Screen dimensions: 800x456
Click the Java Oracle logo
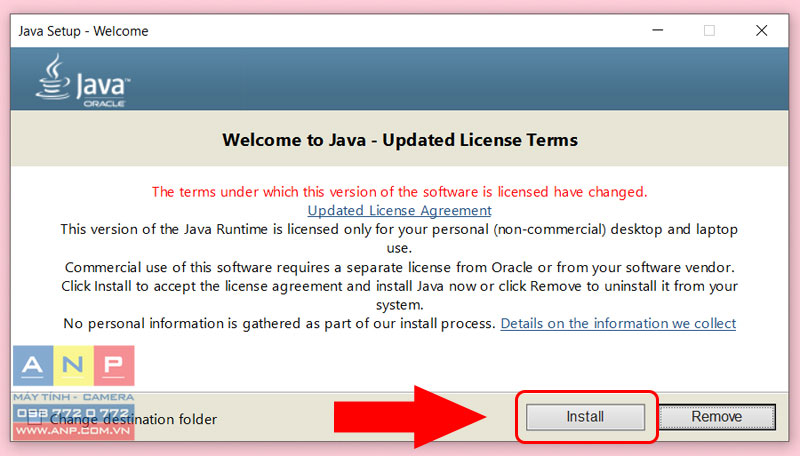point(83,81)
